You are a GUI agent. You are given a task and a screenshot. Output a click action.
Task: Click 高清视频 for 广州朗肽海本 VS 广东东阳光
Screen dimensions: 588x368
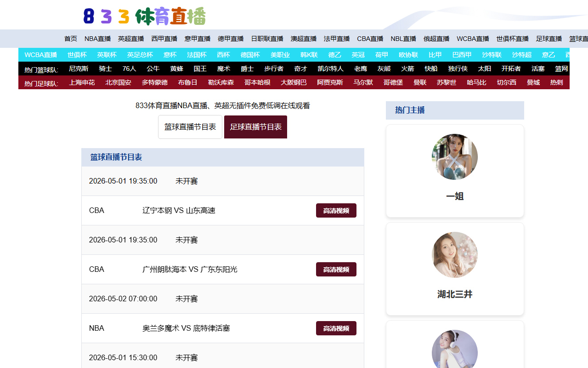336,270
